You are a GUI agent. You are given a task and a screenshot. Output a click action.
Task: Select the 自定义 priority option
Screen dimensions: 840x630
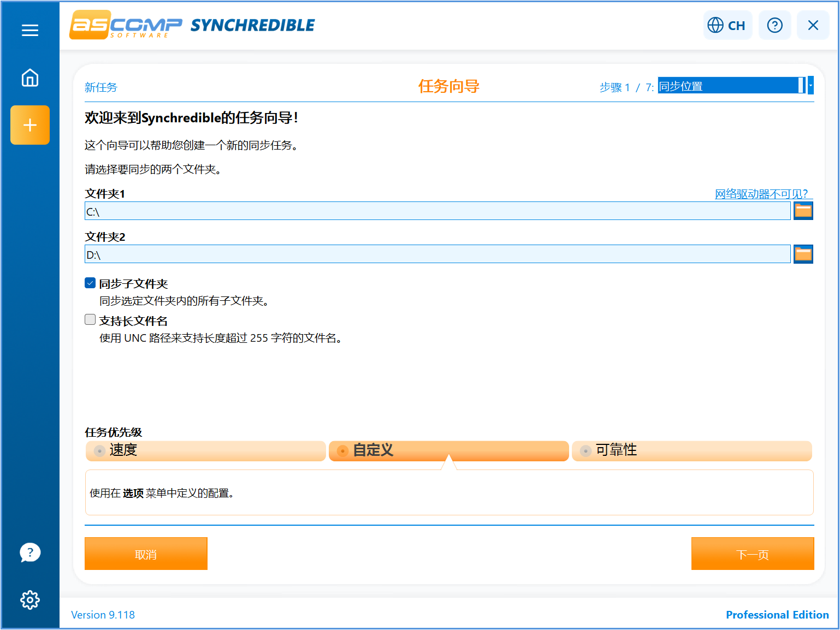click(x=448, y=450)
